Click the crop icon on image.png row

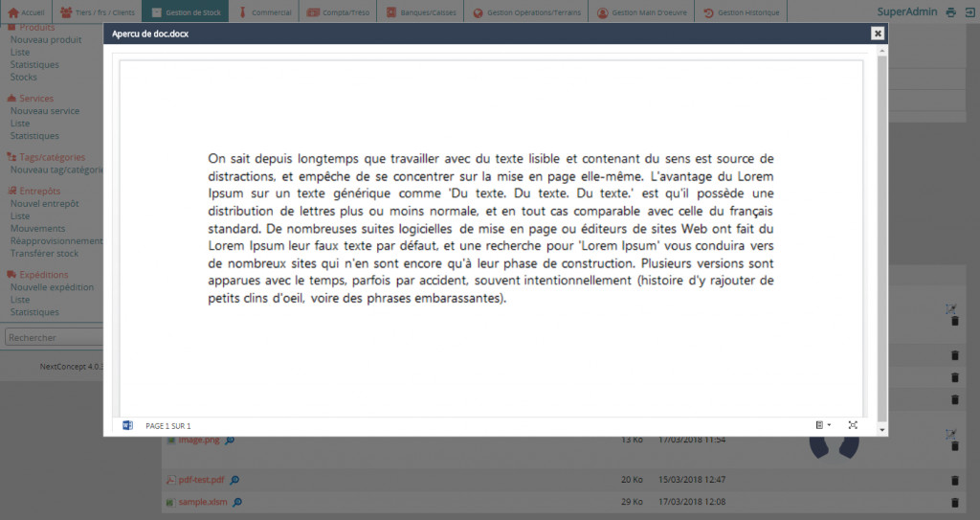[x=950, y=433]
